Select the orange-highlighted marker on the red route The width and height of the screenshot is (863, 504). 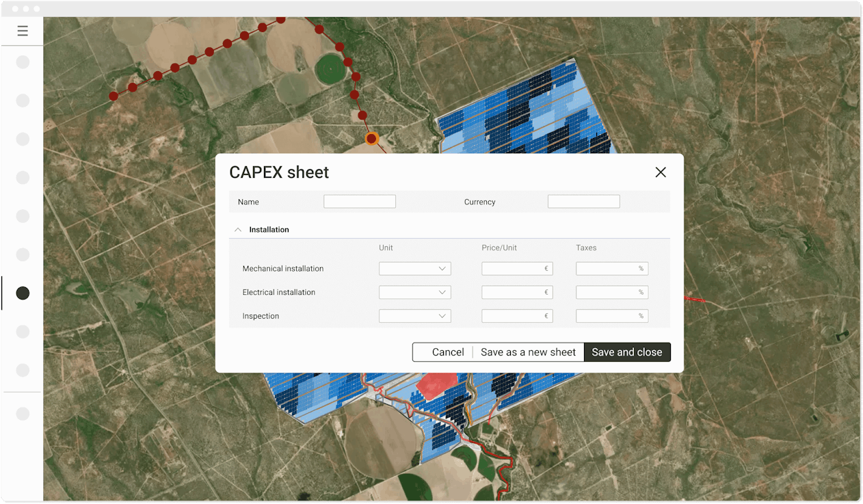click(371, 138)
